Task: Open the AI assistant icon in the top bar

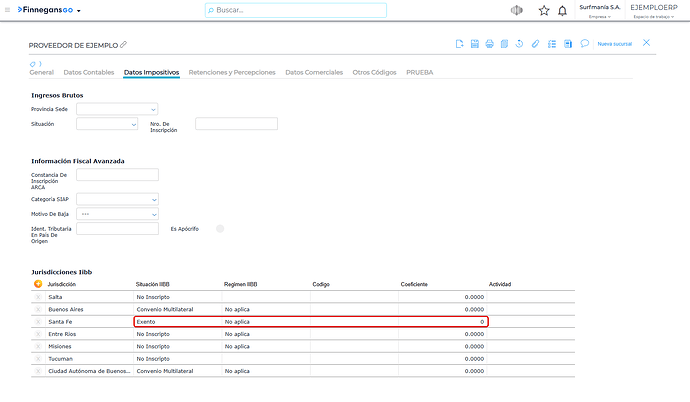Action: click(517, 10)
